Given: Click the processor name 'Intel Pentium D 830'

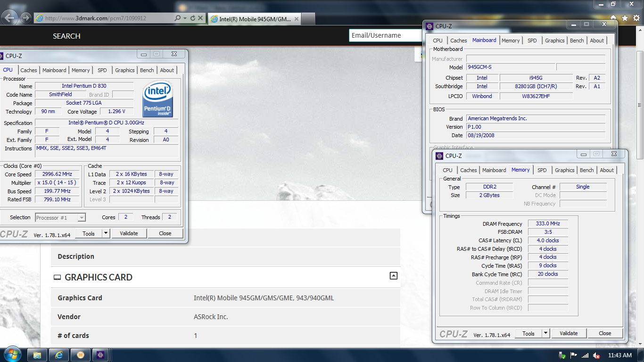Looking at the screenshot, I should click(x=84, y=86).
